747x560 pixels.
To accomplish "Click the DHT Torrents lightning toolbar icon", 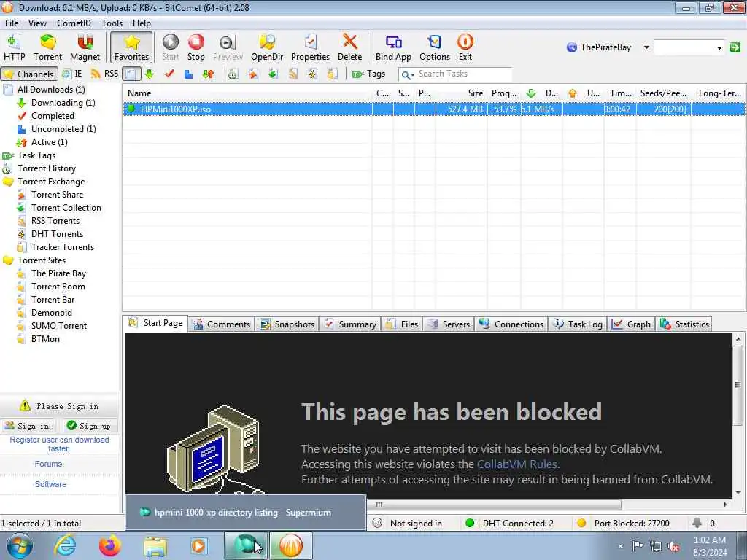I will click(x=312, y=74).
